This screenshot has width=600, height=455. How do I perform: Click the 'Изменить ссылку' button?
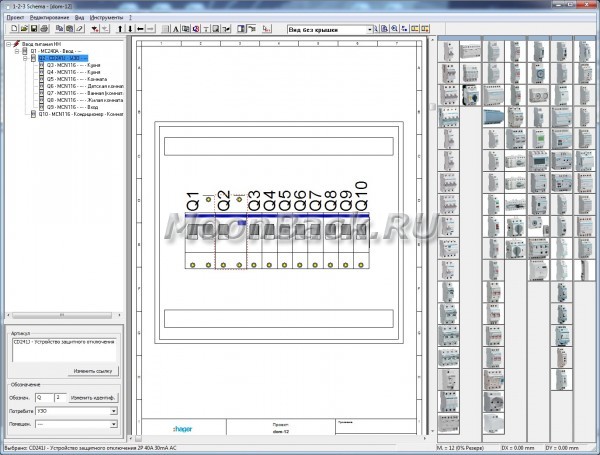pyautogui.click(x=94, y=370)
